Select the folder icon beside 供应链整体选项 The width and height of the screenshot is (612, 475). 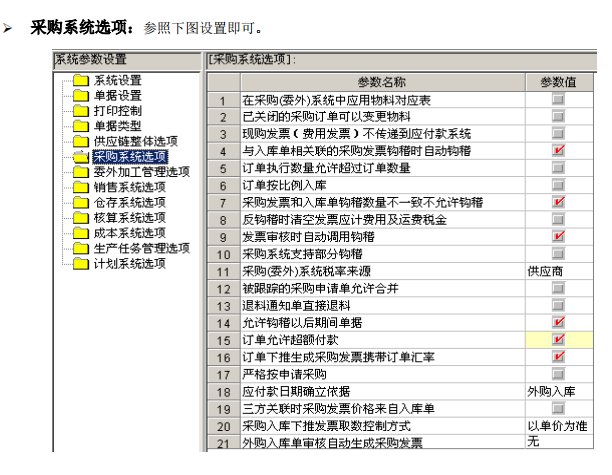(x=81, y=141)
